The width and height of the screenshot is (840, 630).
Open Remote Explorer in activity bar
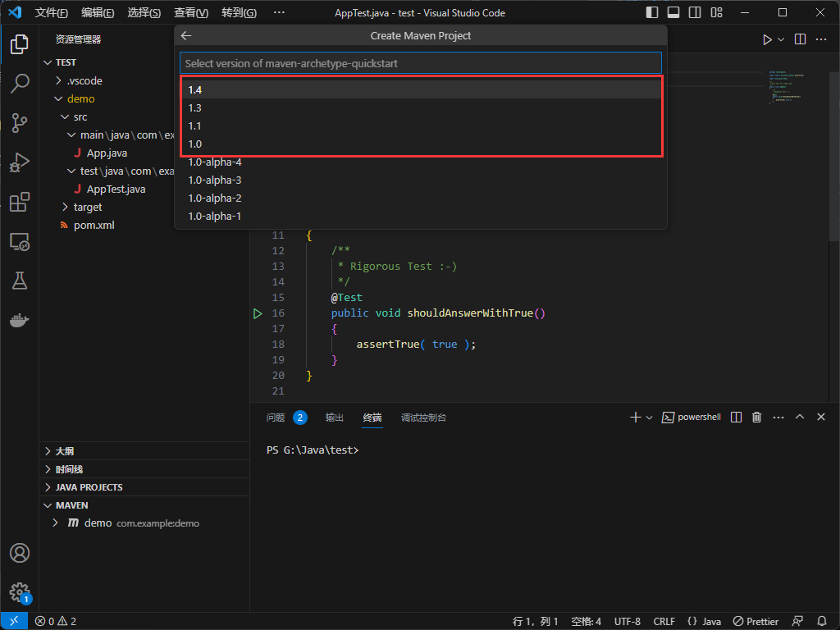click(x=20, y=241)
